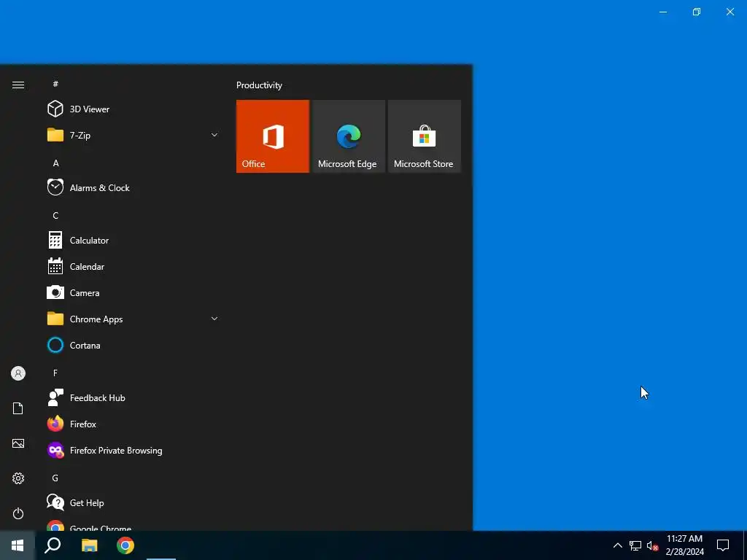
Task: Open the Pictures shortcut icon
Action: 18,443
